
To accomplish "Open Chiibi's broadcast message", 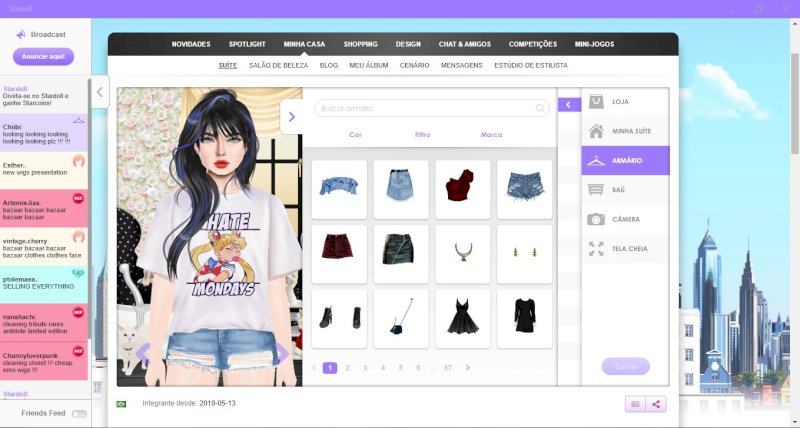I will 44,133.
